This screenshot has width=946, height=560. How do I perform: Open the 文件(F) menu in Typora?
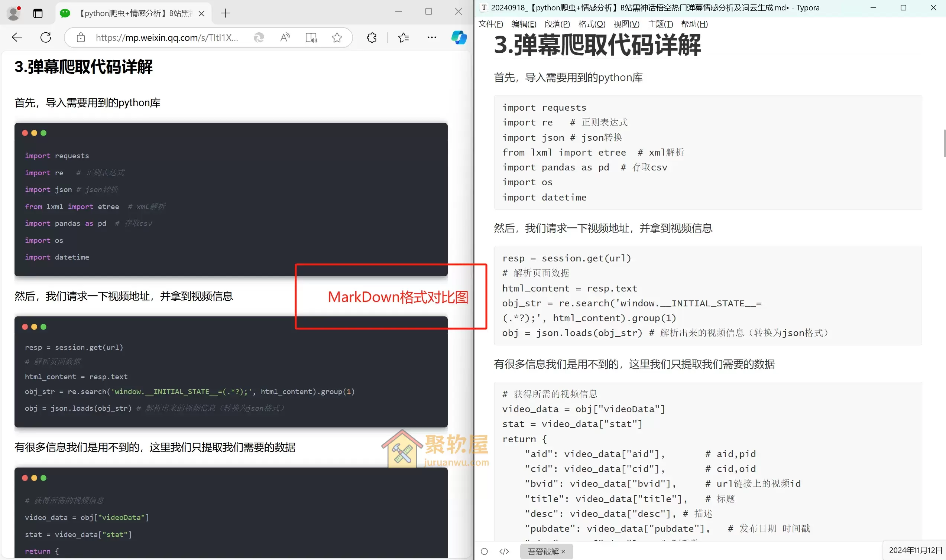point(490,24)
